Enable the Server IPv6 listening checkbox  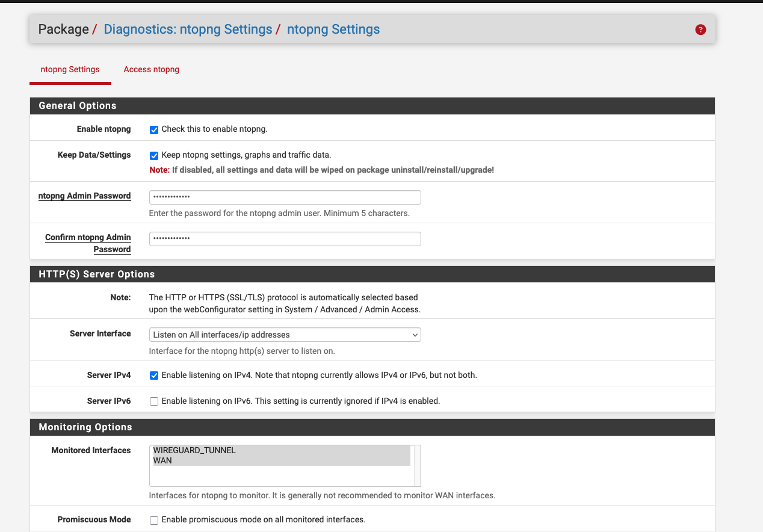point(154,401)
